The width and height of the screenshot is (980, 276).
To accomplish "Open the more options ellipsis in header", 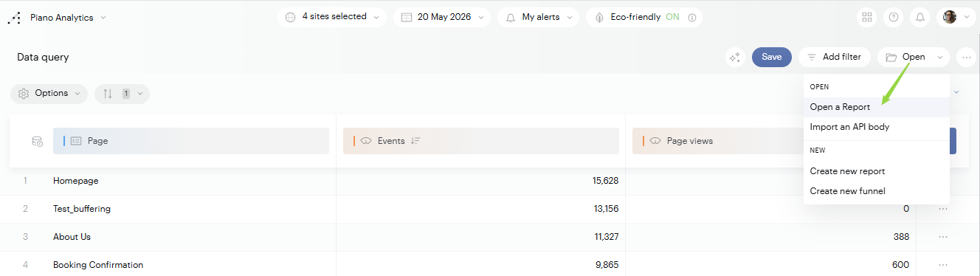I will (x=966, y=57).
